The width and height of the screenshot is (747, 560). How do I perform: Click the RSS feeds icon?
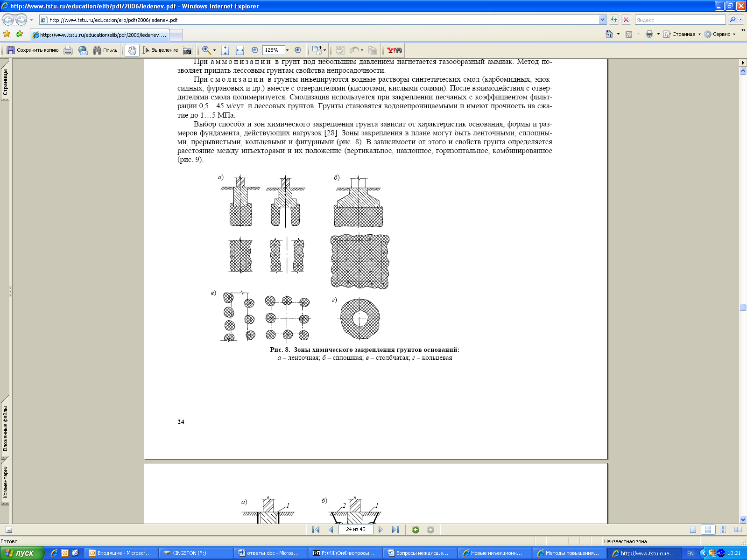(x=629, y=34)
